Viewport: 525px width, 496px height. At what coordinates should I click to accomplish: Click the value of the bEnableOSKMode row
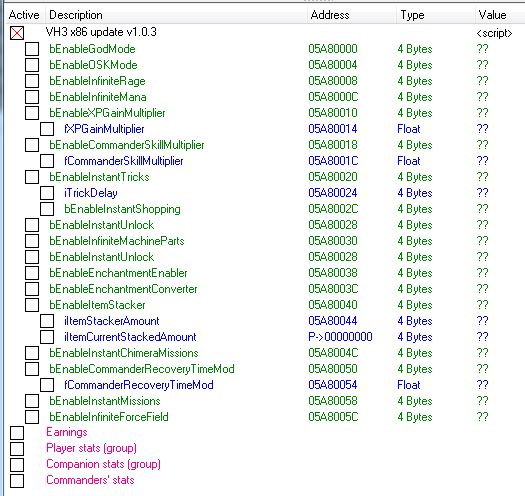click(x=482, y=65)
